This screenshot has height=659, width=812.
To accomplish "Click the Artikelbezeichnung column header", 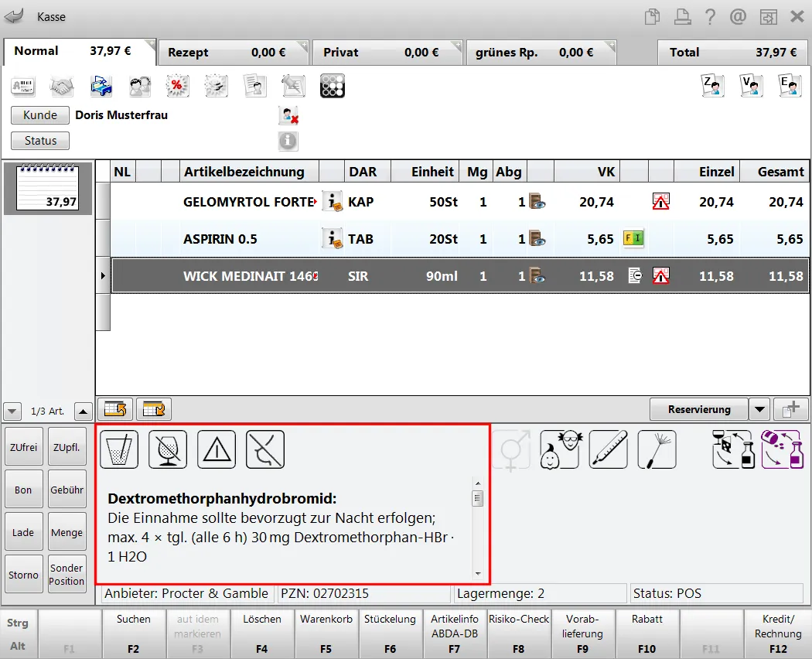I will coord(249,172).
